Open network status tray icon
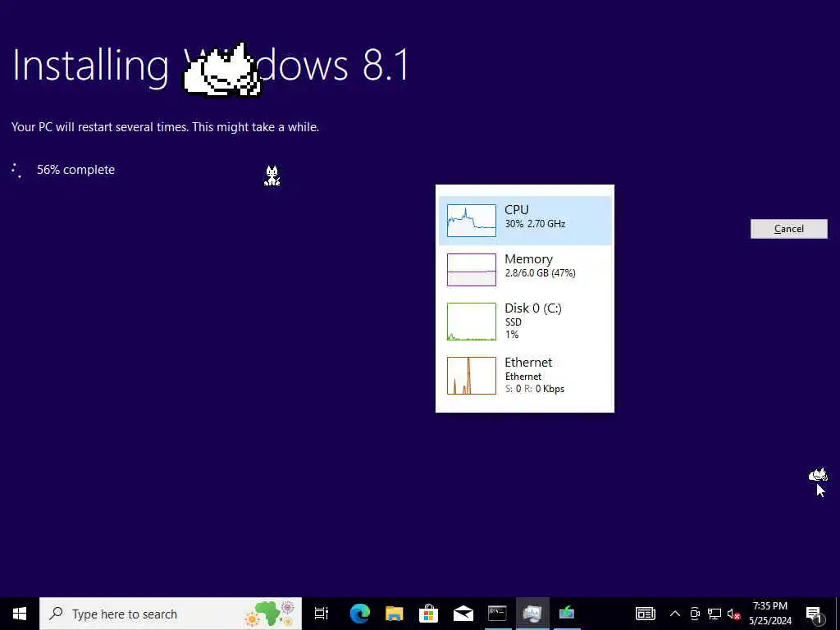This screenshot has width=840, height=630. 714,614
